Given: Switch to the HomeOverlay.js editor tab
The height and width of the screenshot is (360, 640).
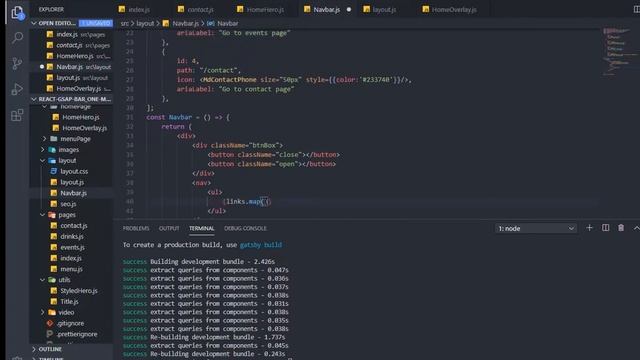Looking at the screenshot, I should [x=454, y=9].
